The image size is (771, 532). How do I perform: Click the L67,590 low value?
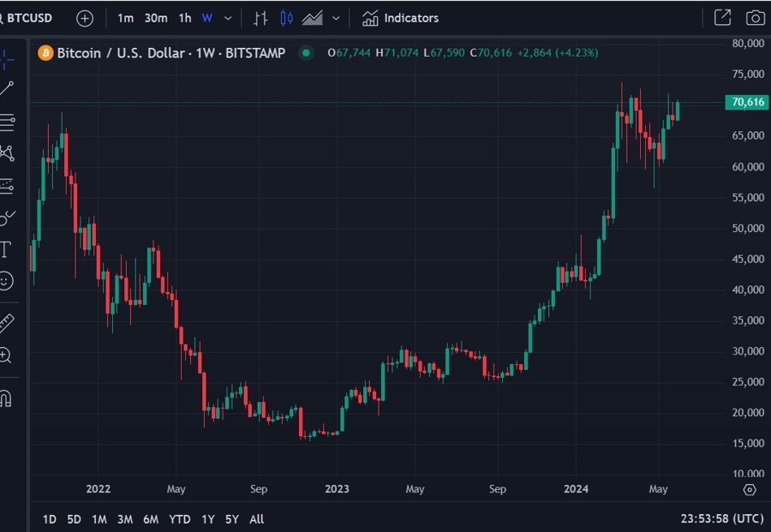pos(444,52)
